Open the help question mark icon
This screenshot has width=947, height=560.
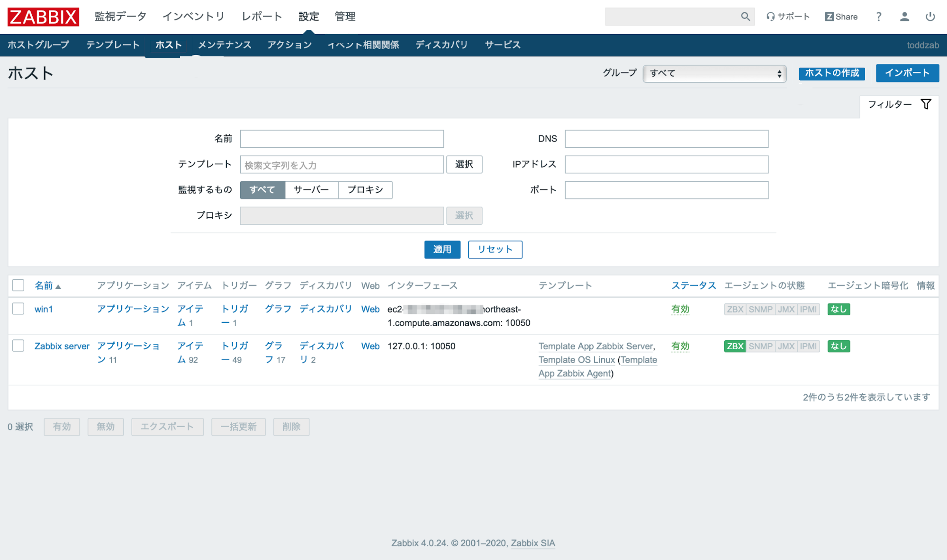879,17
